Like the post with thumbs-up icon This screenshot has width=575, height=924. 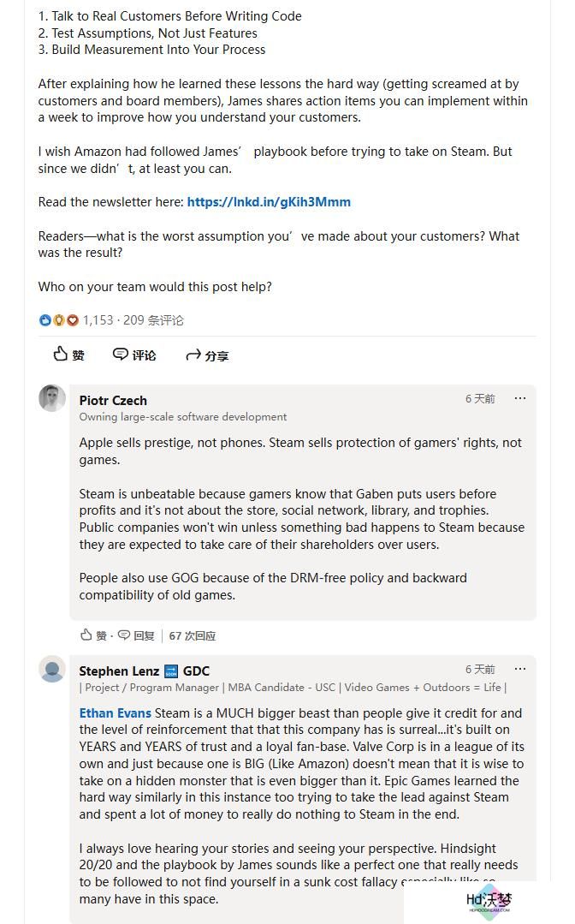point(68,355)
